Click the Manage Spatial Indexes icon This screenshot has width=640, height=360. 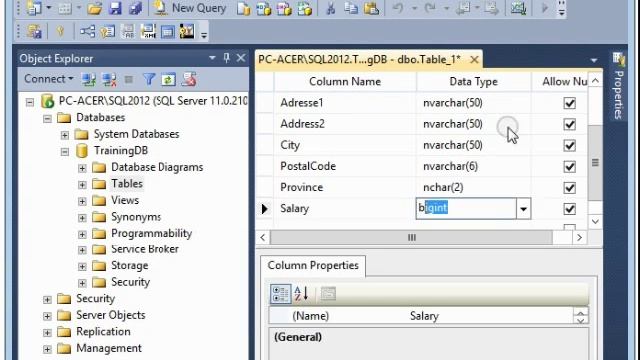187,31
